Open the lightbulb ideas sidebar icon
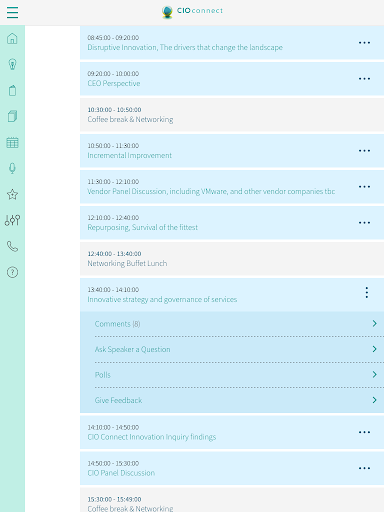384x512 pixels. 12,64
